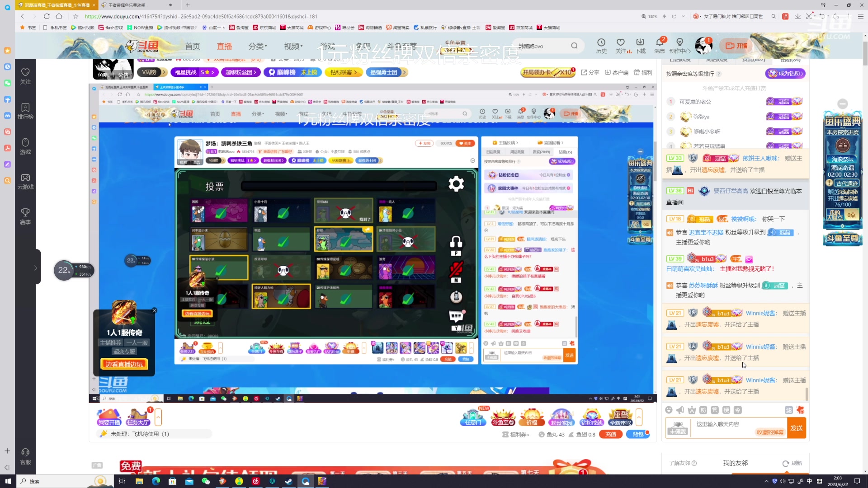The width and height of the screenshot is (868, 488).
Task: Open the 关注 heart icon in Douyu header
Action: tap(621, 46)
